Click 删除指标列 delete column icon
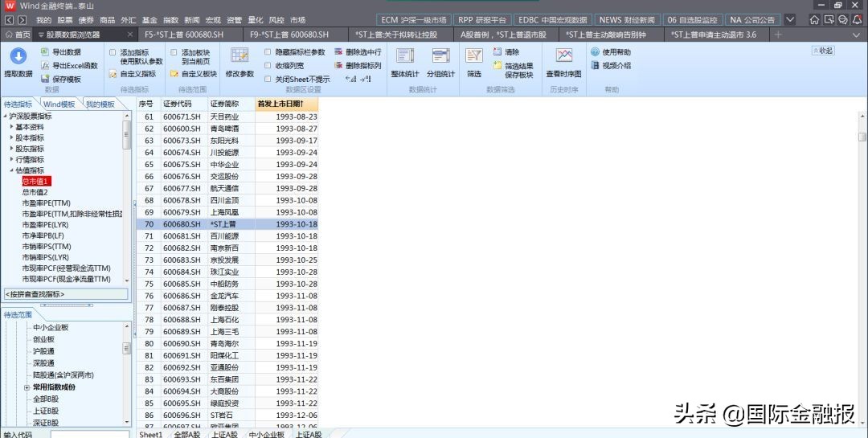Screen dimensions: 868x438 pyautogui.click(x=339, y=65)
